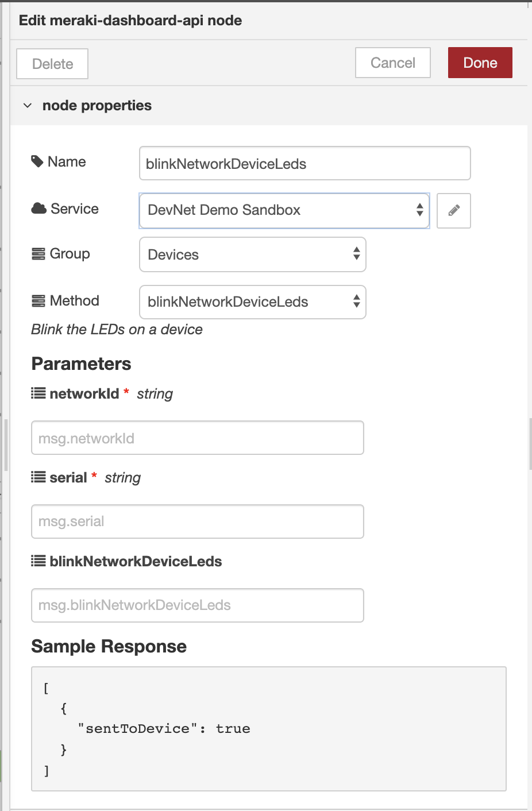Click the list icon beside blinkNetworkDeviceLeds parameter
The width and height of the screenshot is (532, 811).
[38, 561]
